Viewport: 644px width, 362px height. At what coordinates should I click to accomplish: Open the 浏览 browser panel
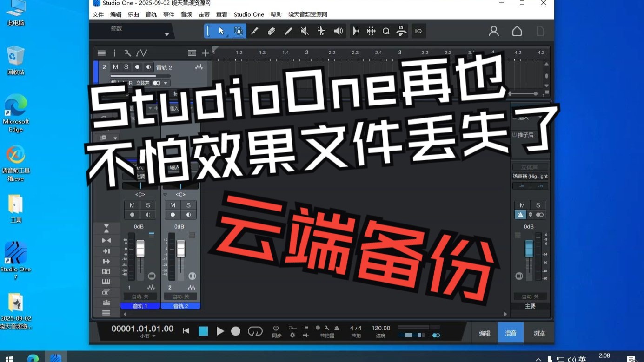(x=539, y=333)
